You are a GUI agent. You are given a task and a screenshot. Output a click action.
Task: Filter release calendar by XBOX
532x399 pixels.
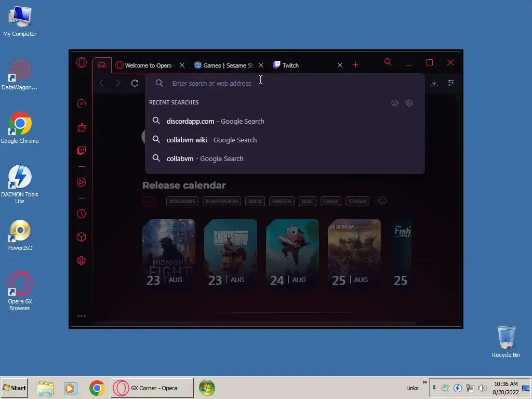255,201
